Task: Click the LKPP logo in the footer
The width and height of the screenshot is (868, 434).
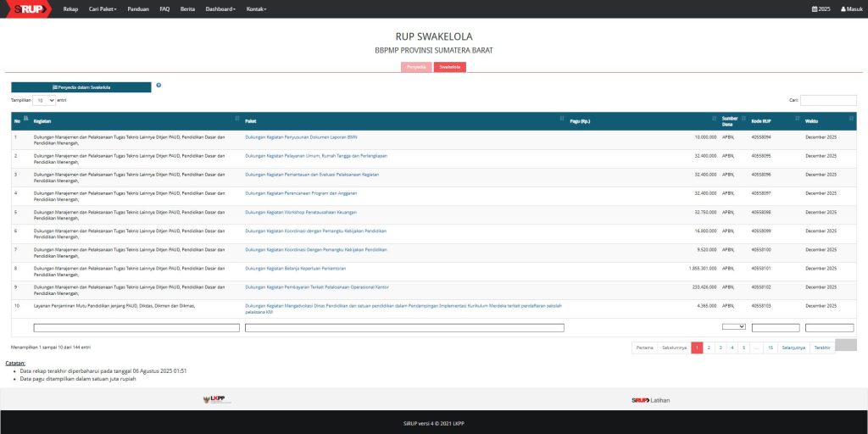Action: (x=218, y=399)
